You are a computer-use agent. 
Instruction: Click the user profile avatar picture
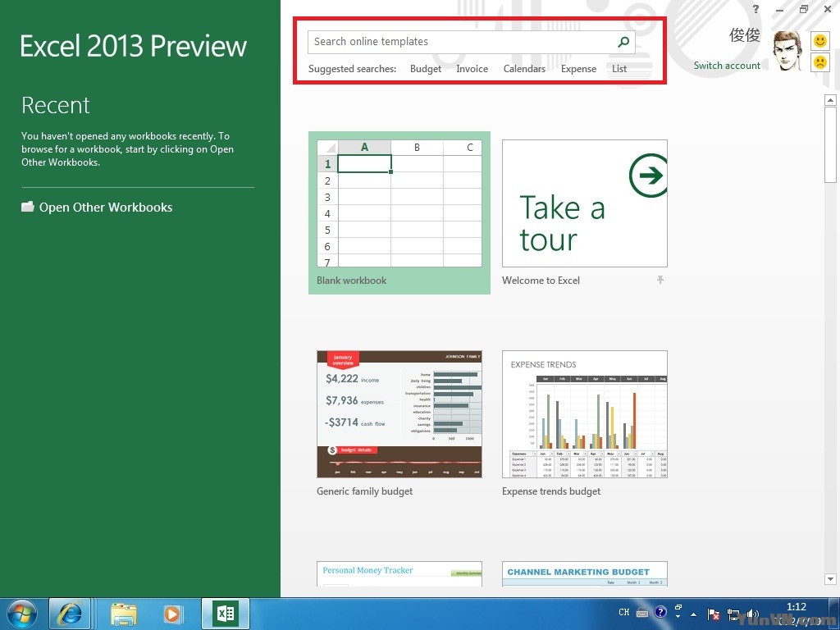tap(787, 50)
